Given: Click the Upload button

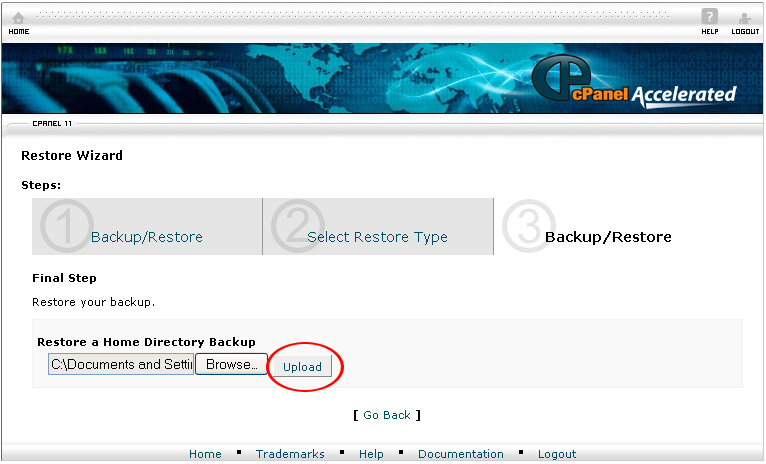Looking at the screenshot, I should point(302,367).
